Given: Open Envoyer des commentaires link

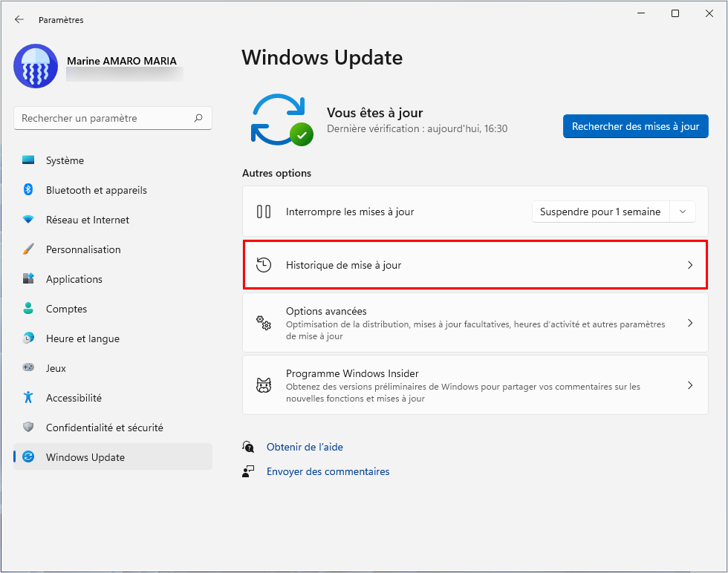Looking at the screenshot, I should click(328, 471).
